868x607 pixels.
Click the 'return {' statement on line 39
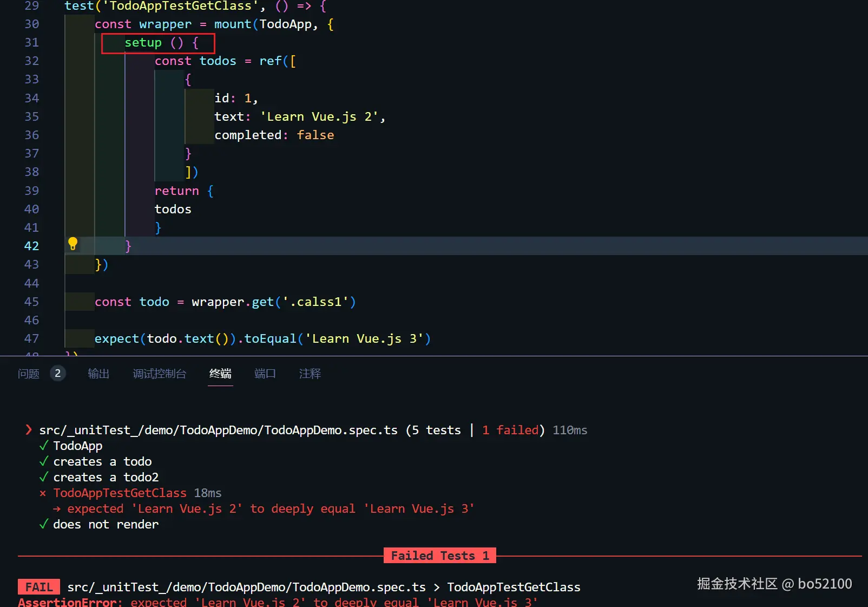184,191
